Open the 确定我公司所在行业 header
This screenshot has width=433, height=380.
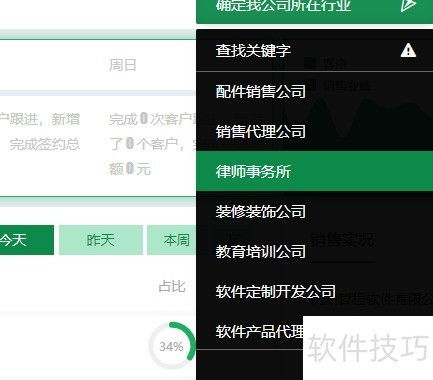coord(314,11)
